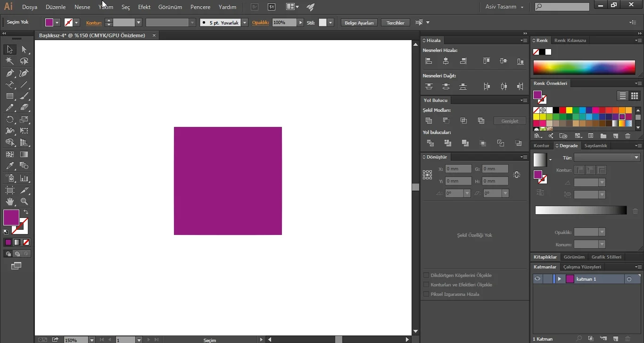Open Asiv Tasarım workspace dropdown
The image size is (644, 343).
click(504, 7)
